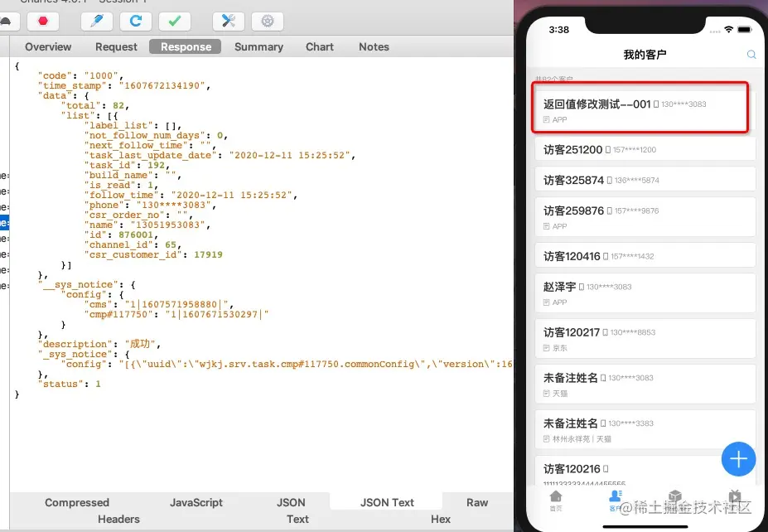Image resolution: width=768 pixels, height=532 pixels.
Task: Click the "task_last_update_date" line
Action: coord(219,155)
